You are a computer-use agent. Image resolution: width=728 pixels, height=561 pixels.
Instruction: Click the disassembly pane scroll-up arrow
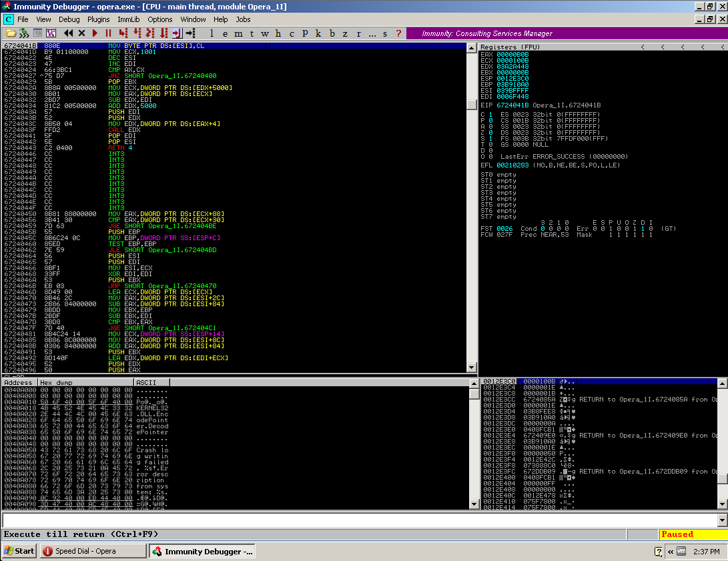coord(471,48)
